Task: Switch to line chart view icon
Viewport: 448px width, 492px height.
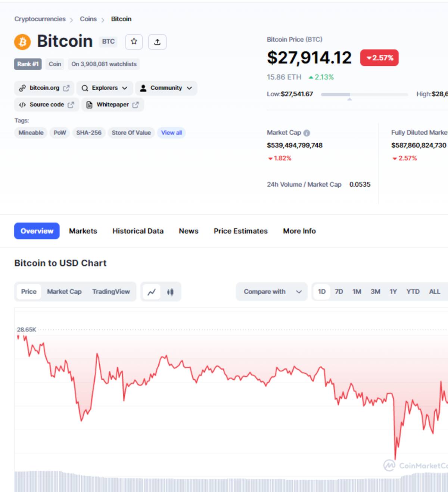Action: pyautogui.click(x=152, y=292)
